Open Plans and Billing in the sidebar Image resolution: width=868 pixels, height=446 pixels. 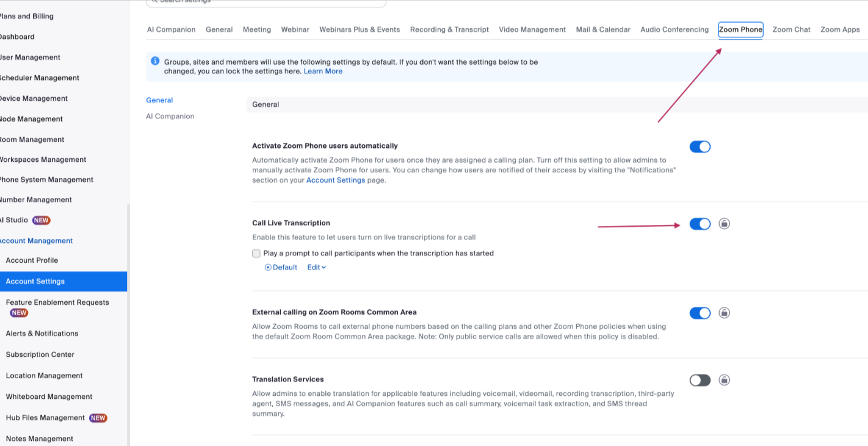tap(26, 16)
